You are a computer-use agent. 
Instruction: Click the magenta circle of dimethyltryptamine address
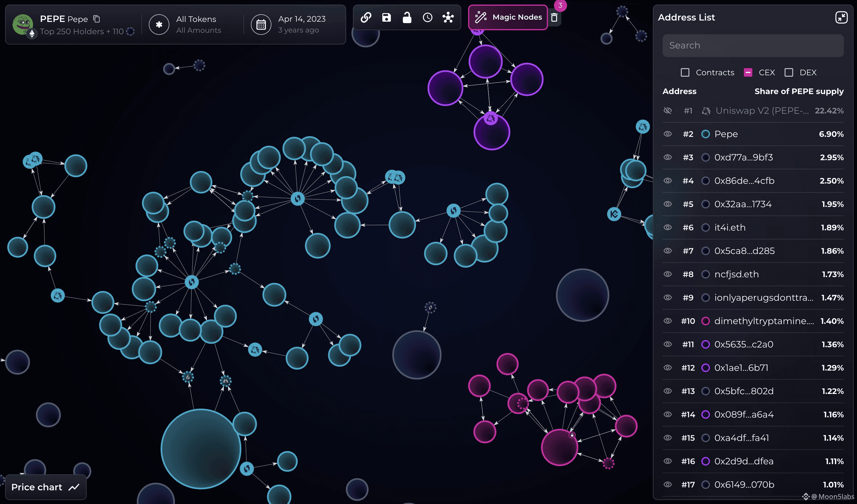point(705,321)
